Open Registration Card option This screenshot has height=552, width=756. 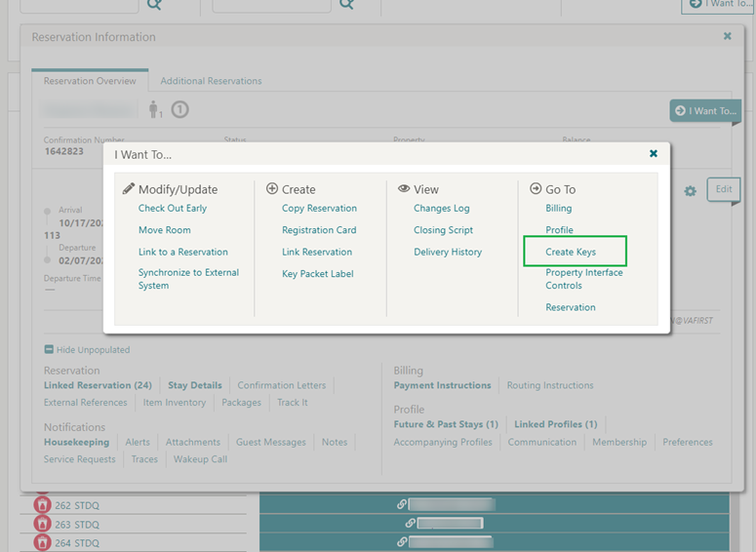pos(319,230)
